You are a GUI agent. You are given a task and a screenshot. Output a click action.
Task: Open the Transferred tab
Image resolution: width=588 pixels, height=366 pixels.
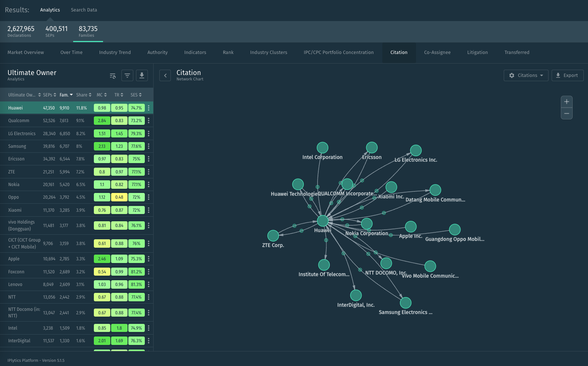pos(517,52)
